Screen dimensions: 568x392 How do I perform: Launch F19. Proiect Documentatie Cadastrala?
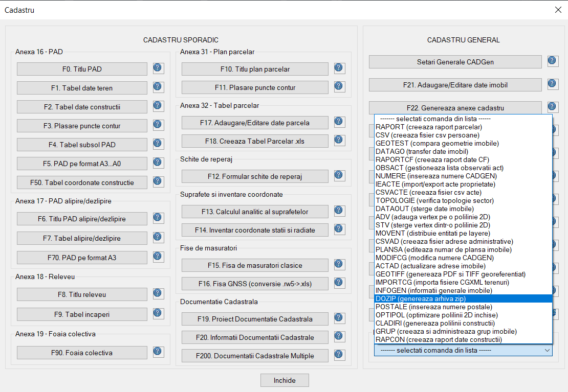(255, 319)
